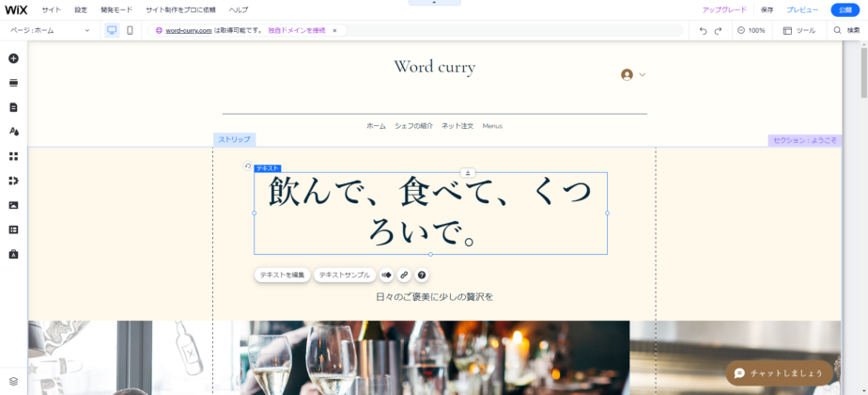The image size is (868, 395).
Task: Open the CMS table icon in sidebar
Action: click(14, 229)
